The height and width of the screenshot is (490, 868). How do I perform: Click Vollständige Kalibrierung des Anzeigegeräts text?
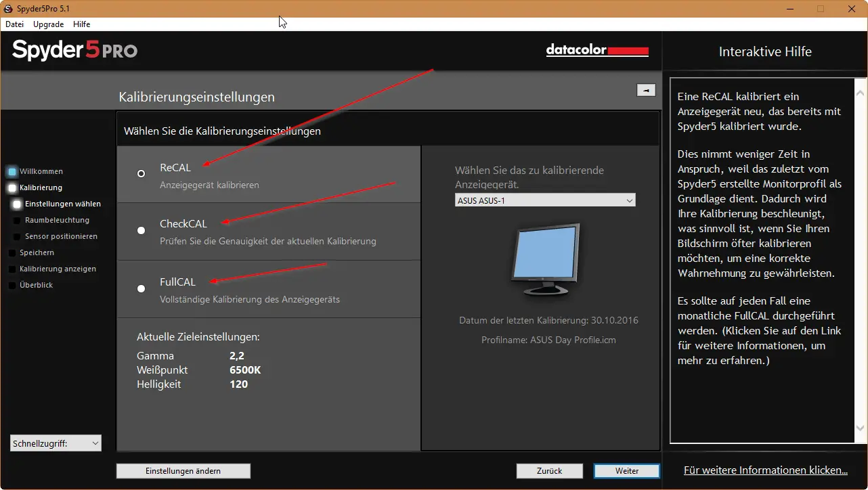click(250, 299)
